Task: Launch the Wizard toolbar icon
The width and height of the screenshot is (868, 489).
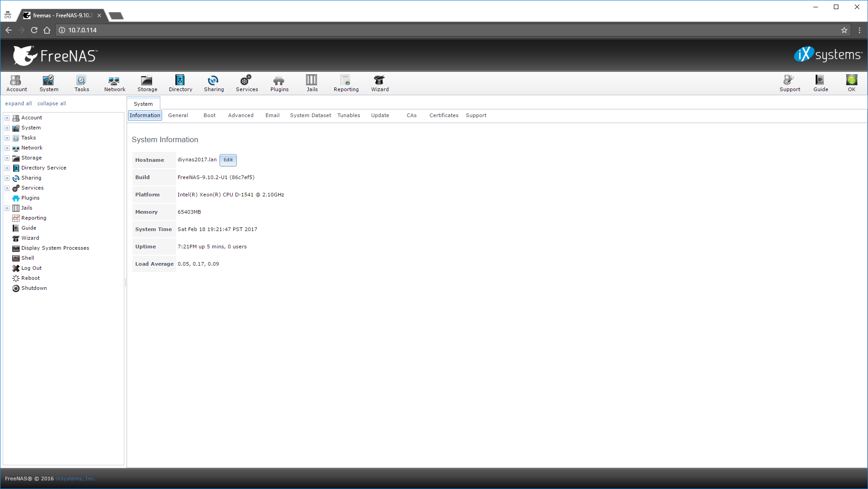Action: click(380, 83)
